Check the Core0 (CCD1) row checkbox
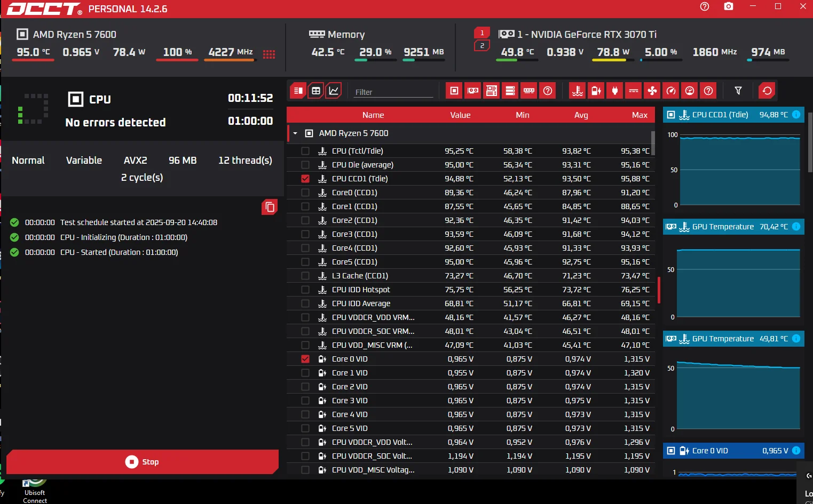This screenshot has height=504, width=813. 305,193
